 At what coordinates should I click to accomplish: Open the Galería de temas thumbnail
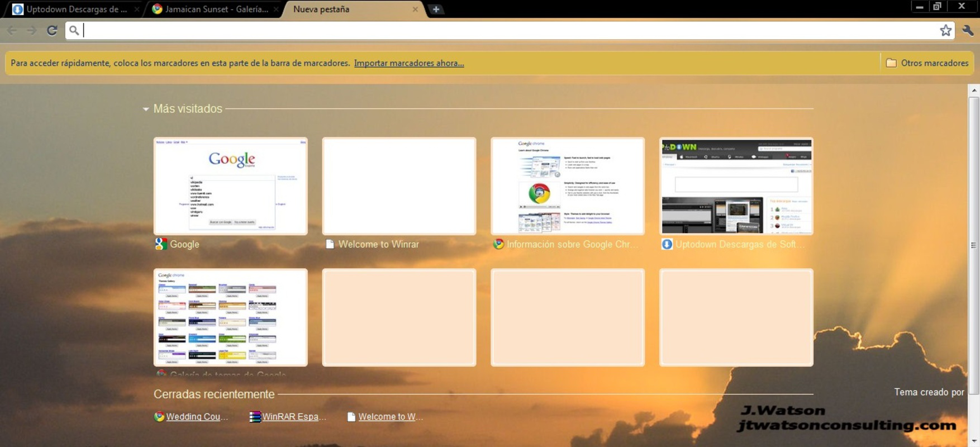click(x=231, y=317)
